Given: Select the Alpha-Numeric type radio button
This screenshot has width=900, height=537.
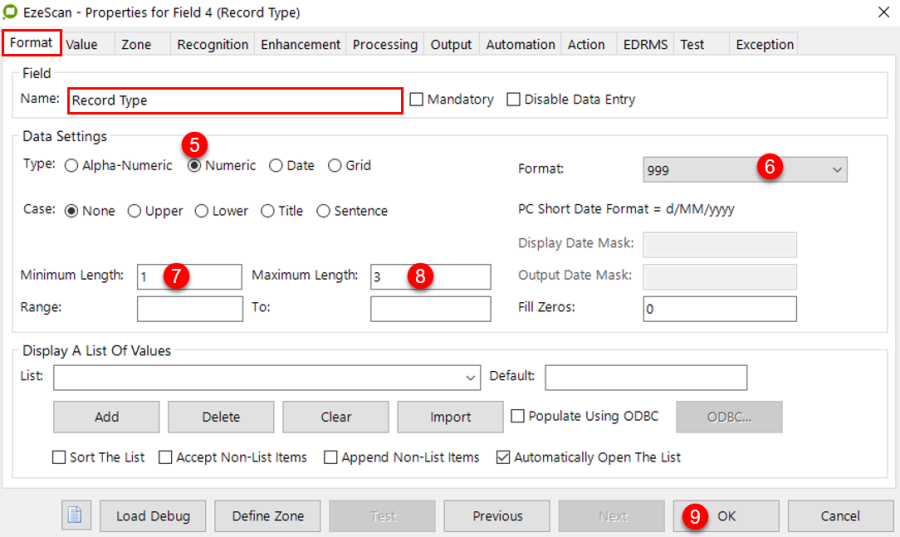Looking at the screenshot, I should pyautogui.click(x=71, y=166).
